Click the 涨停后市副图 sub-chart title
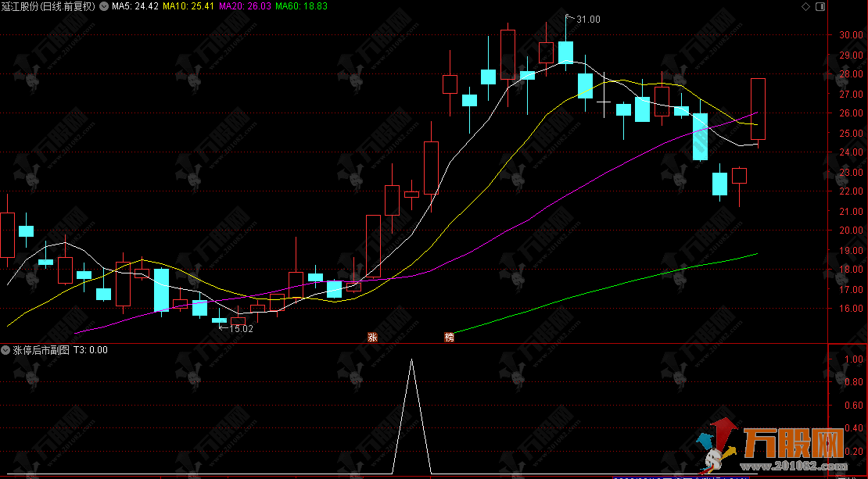This screenshot has width=868, height=479. [41, 350]
